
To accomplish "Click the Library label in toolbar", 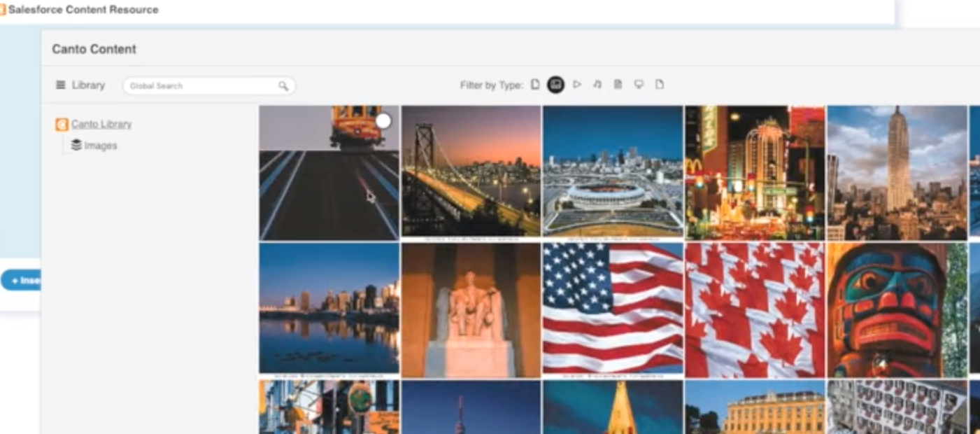I will pyautogui.click(x=88, y=85).
